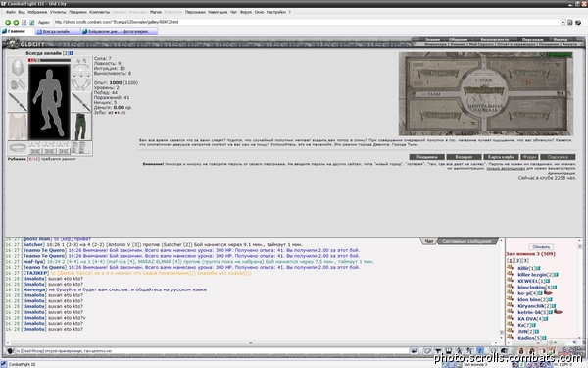Click the white shirt armor slot
588x368 pixels.
point(18,127)
